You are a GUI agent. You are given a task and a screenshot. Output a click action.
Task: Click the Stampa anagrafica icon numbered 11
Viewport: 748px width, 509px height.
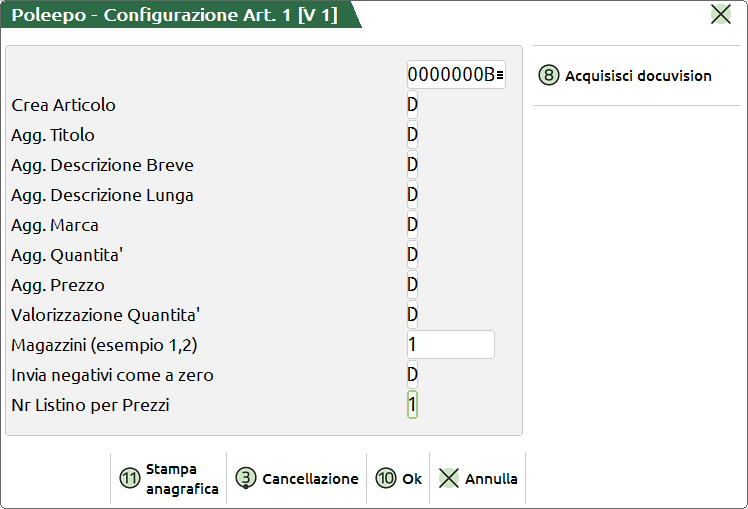tap(129, 478)
